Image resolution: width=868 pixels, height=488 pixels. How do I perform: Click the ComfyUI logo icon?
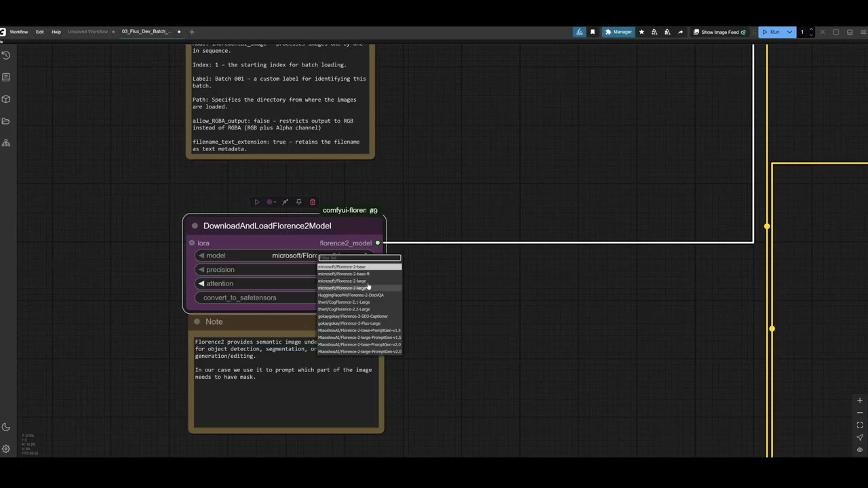click(3, 32)
